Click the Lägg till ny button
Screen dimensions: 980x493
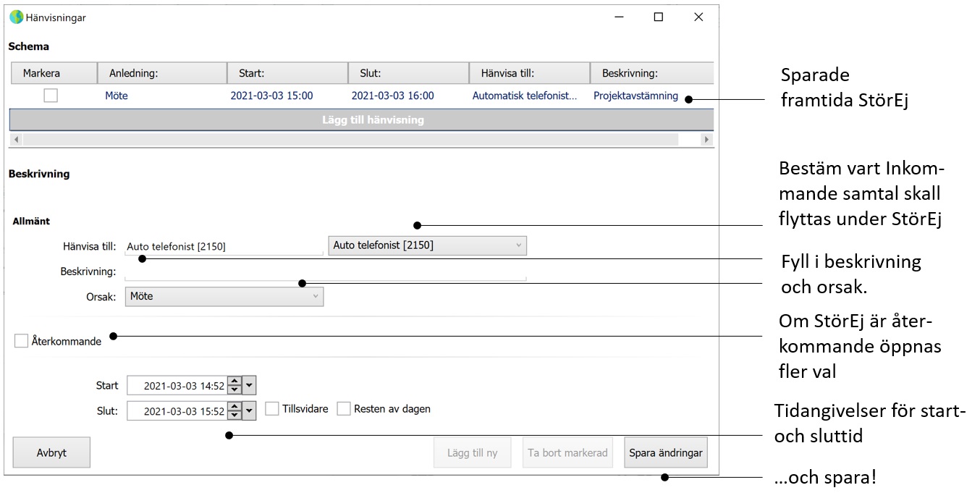click(472, 453)
